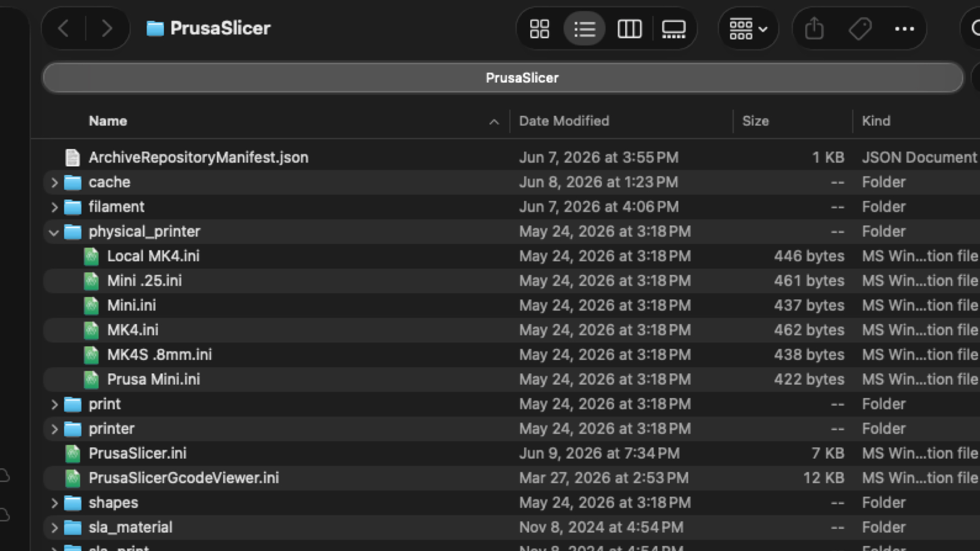Viewport: 980px width, 551px height.
Task: Open the Group By dropdown
Action: [748, 29]
